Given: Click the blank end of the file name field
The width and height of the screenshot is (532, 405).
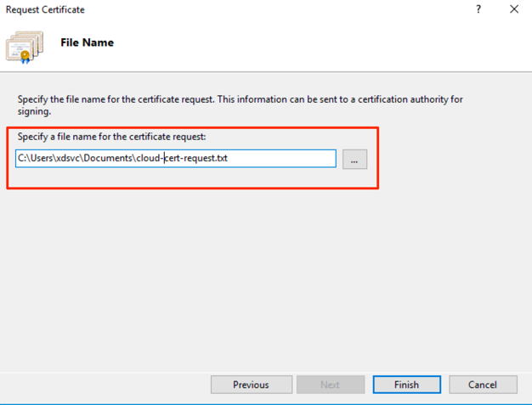Looking at the screenshot, I should click(289, 159).
